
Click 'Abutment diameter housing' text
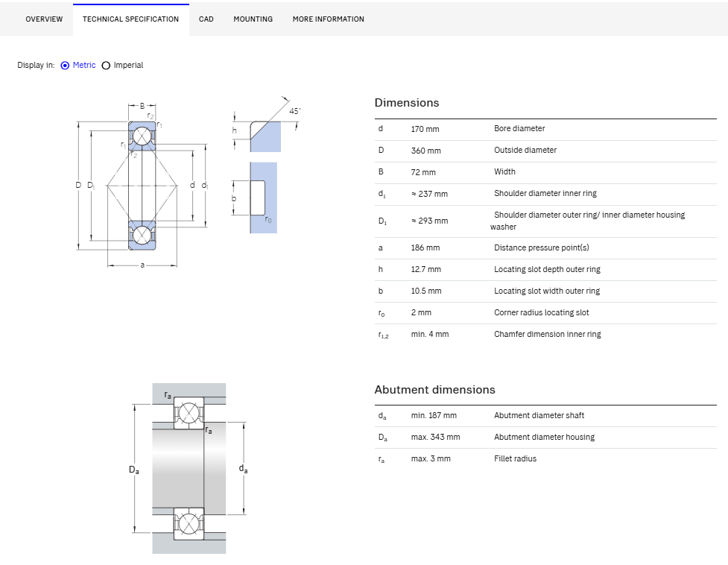click(x=544, y=437)
